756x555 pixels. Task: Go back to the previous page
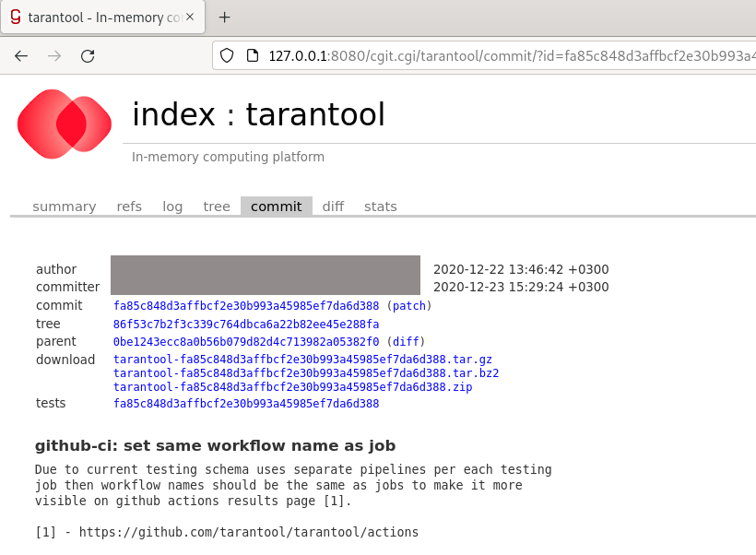tap(21, 56)
